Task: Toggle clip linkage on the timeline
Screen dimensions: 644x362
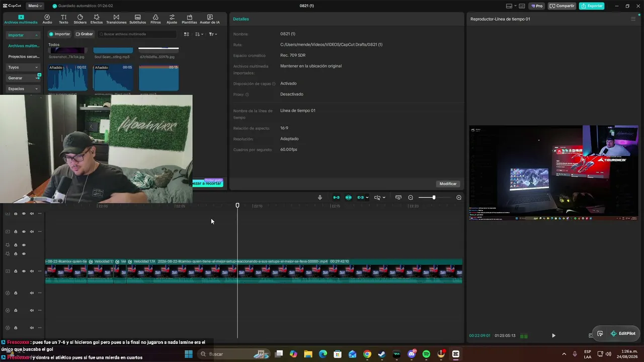Action: [360, 198]
